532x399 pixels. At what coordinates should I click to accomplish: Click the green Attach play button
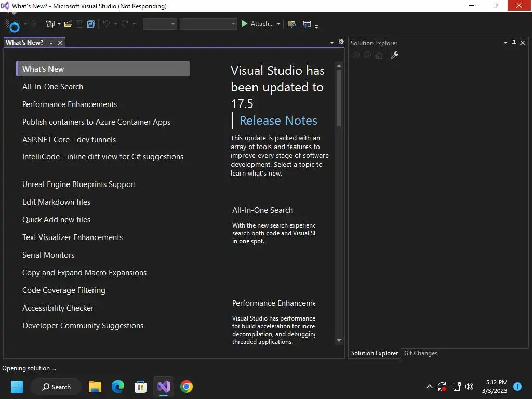click(244, 24)
